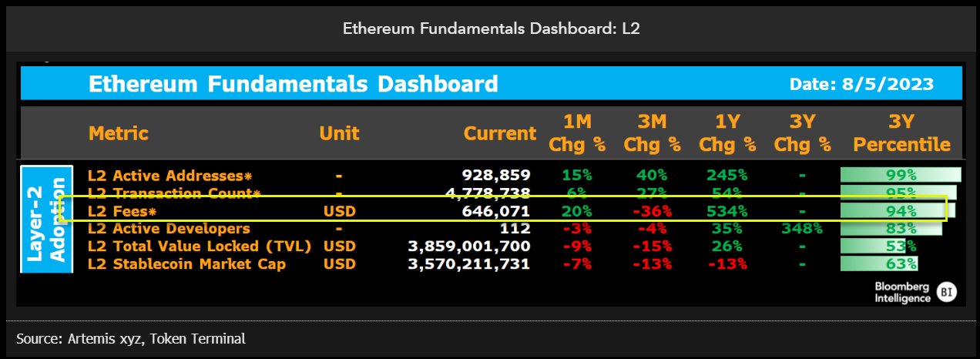Select the L2 Total Value Locked 53% bar
This screenshot has width=980, height=359.
tap(878, 247)
